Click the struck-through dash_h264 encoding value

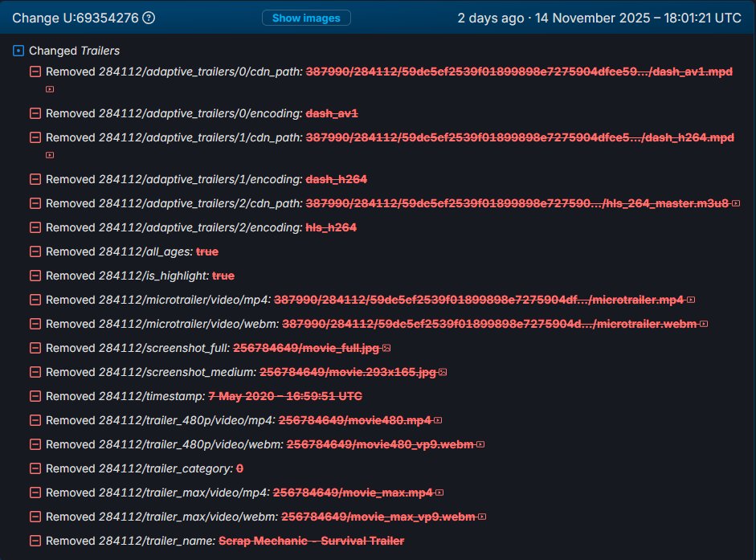point(337,179)
